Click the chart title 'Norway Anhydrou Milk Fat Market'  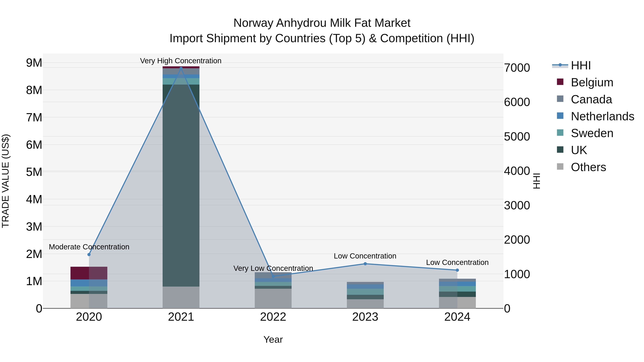(x=322, y=23)
